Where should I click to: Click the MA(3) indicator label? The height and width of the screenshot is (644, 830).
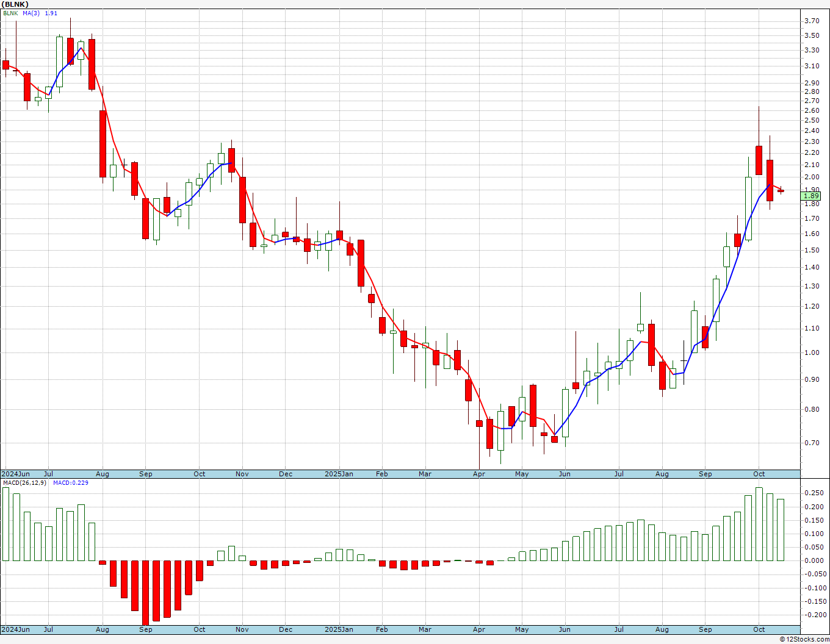[31, 13]
